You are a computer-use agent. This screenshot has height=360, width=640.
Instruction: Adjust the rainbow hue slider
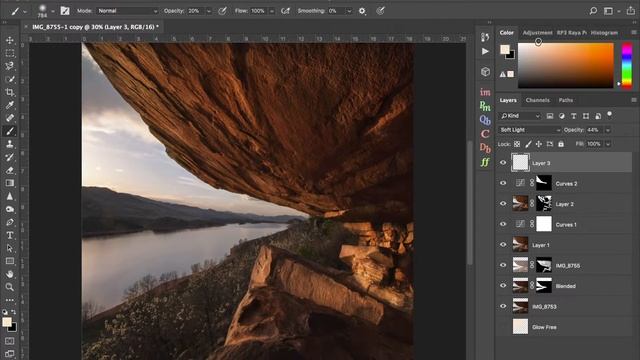[x=627, y=65]
